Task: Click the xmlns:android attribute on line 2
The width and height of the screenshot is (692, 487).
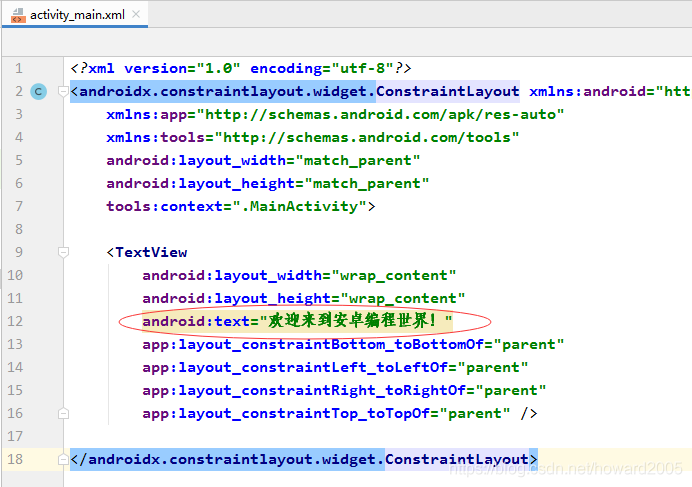Action: (610, 91)
